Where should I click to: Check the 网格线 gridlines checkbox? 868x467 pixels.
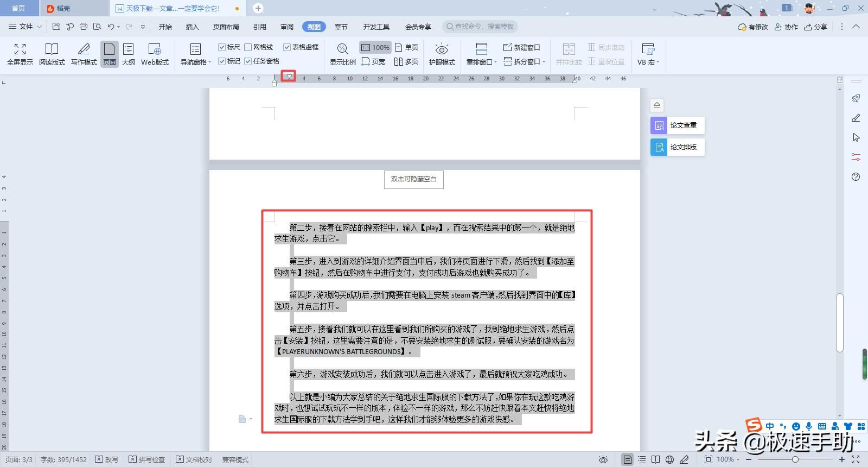pos(248,47)
